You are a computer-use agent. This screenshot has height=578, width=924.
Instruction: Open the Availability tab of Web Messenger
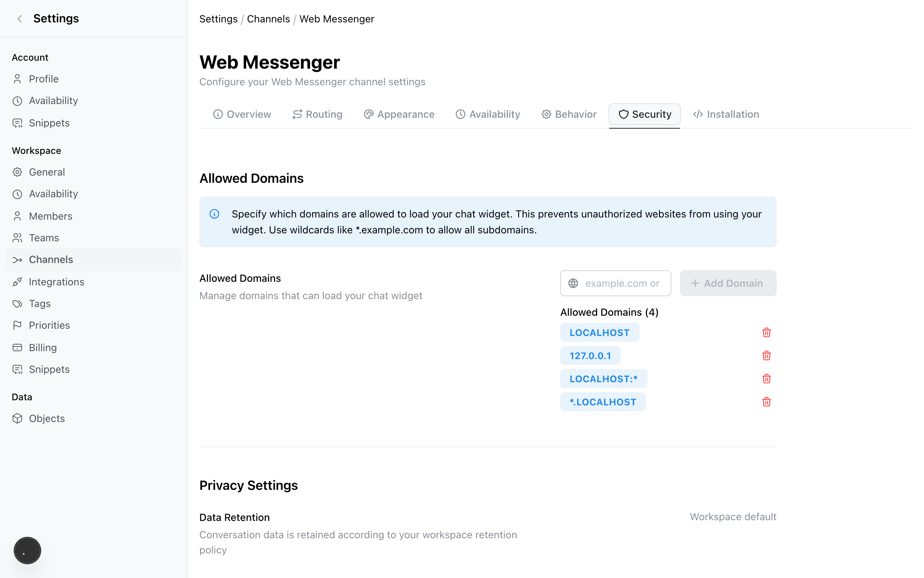pyautogui.click(x=488, y=114)
